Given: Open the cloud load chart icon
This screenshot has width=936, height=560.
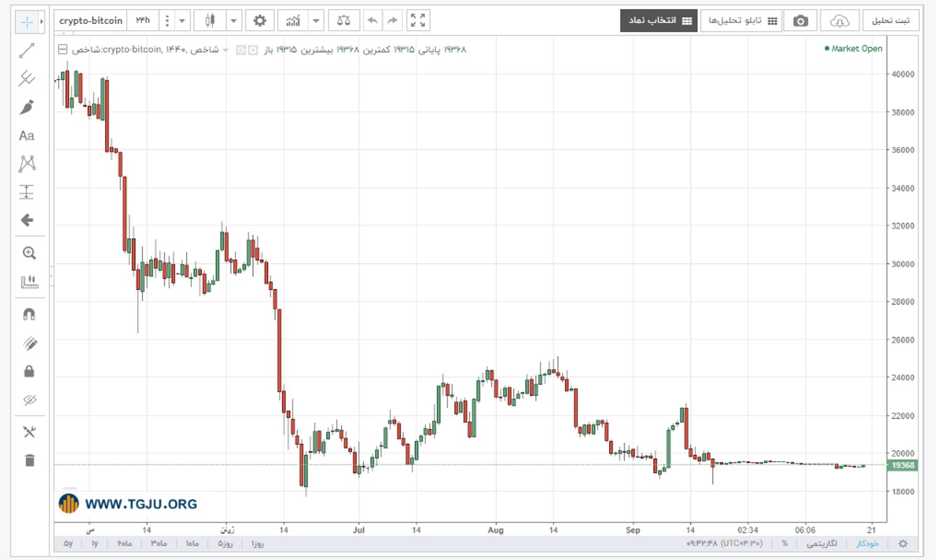Looking at the screenshot, I should click(x=839, y=21).
